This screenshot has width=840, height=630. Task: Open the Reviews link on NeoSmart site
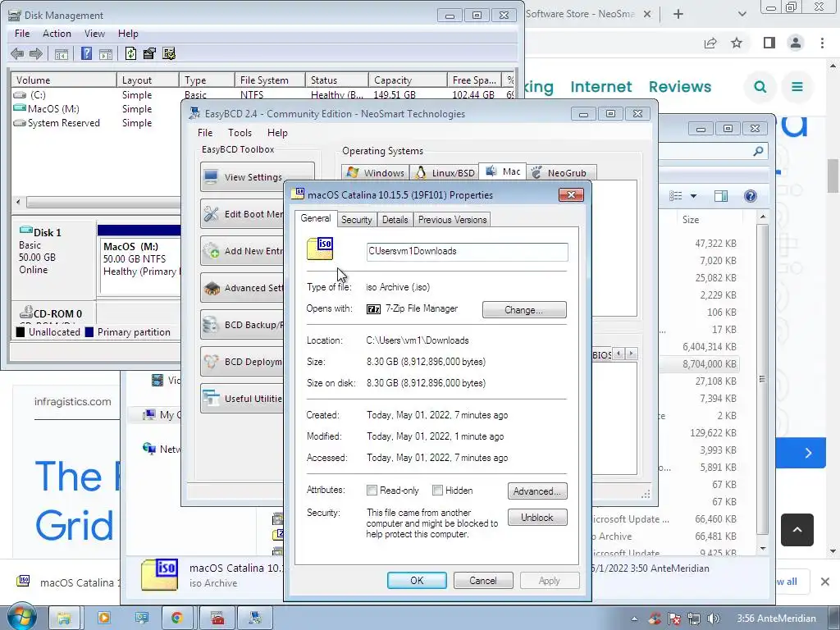point(680,86)
